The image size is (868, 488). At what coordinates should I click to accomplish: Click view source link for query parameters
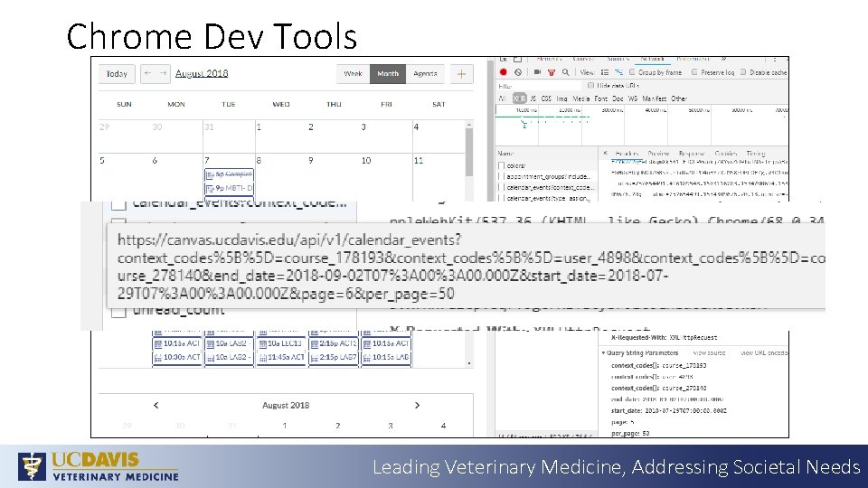click(x=709, y=352)
